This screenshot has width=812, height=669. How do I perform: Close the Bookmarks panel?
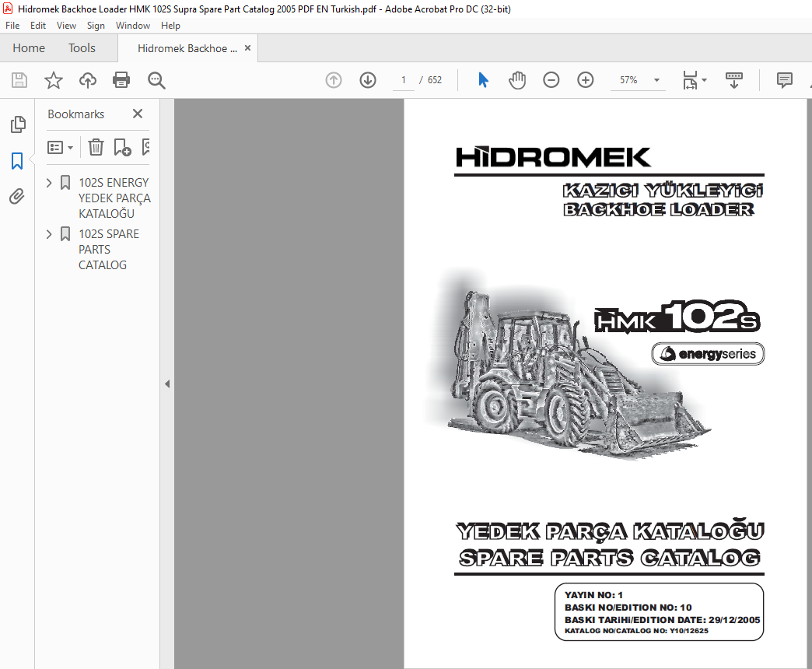tap(137, 114)
